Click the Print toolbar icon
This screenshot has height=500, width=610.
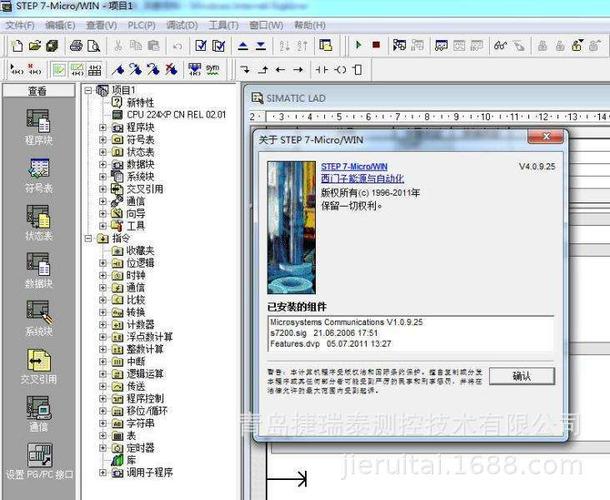[76, 46]
